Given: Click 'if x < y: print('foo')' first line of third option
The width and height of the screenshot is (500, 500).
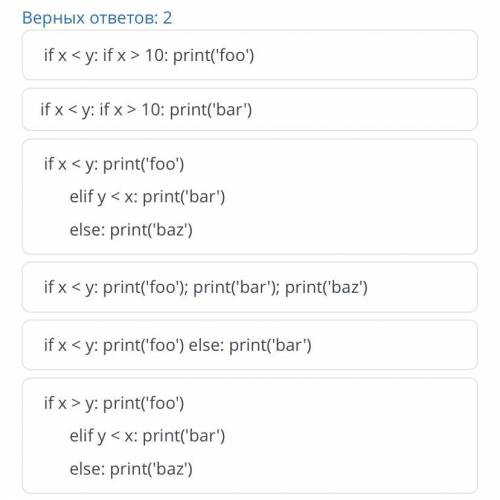Looking at the screenshot, I should (114, 164).
